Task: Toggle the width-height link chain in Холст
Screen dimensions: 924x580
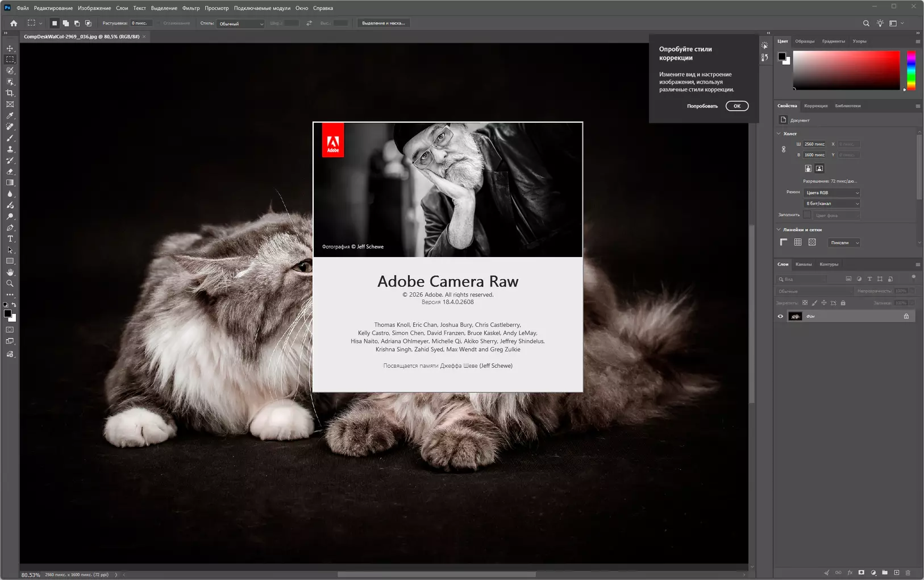Action: coord(784,150)
